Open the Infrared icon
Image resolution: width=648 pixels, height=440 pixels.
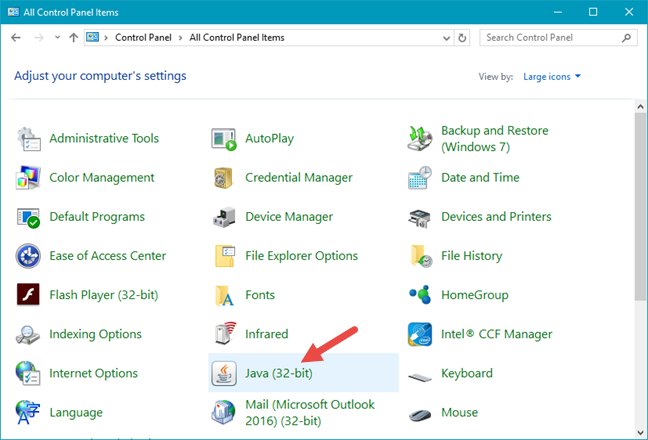224,334
